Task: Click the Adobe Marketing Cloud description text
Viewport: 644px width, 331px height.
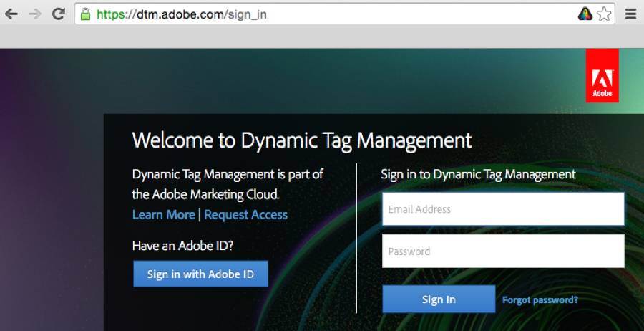Action: tap(228, 184)
